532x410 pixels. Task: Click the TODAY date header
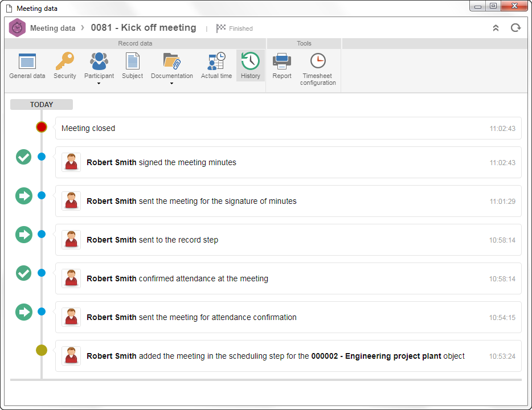42,104
